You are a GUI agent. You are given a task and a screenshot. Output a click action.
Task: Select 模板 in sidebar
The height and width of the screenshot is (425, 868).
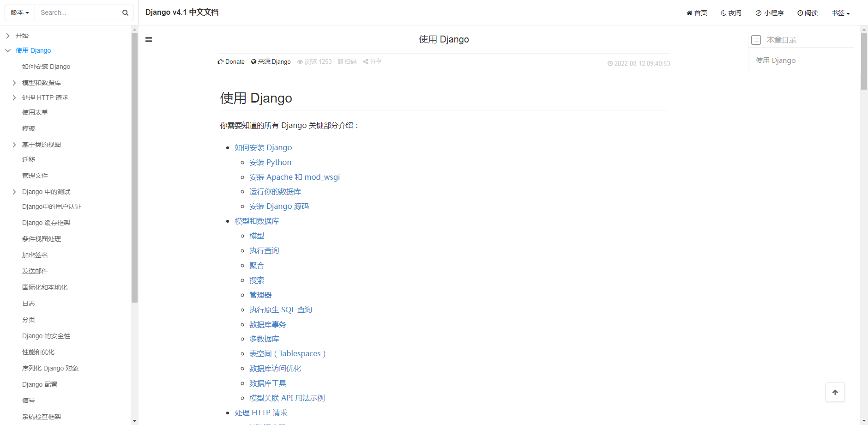coord(29,128)
